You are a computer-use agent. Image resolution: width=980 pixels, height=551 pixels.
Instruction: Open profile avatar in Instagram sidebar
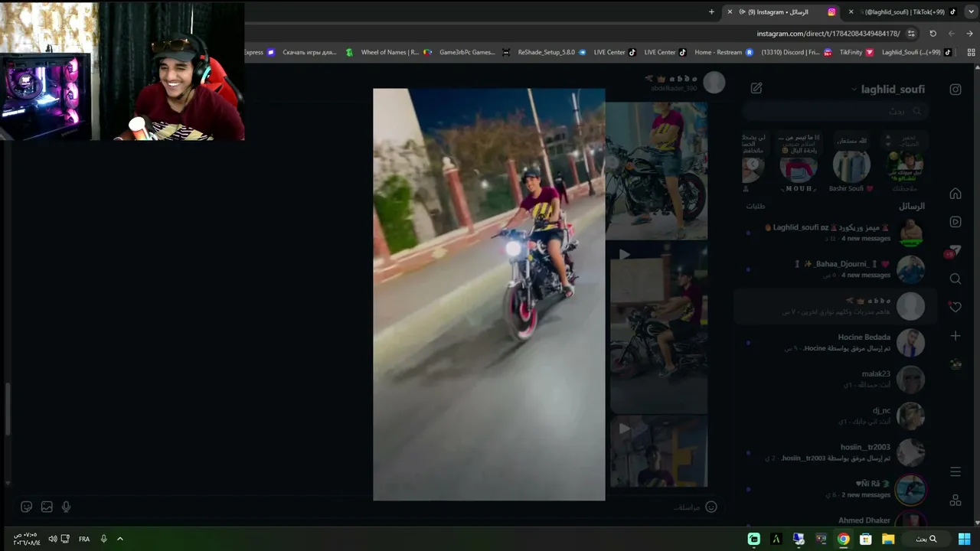tap(955, 364)
